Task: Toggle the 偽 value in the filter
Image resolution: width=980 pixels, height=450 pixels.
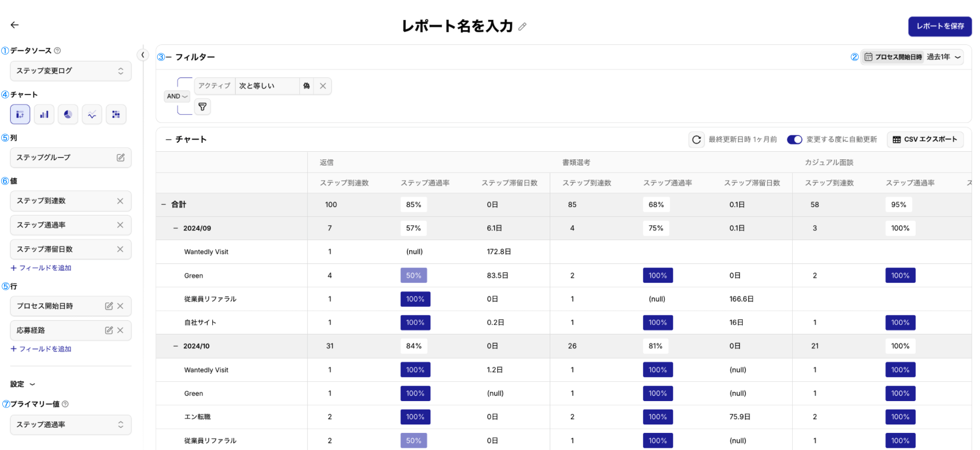Action: [x=306, y=86]
